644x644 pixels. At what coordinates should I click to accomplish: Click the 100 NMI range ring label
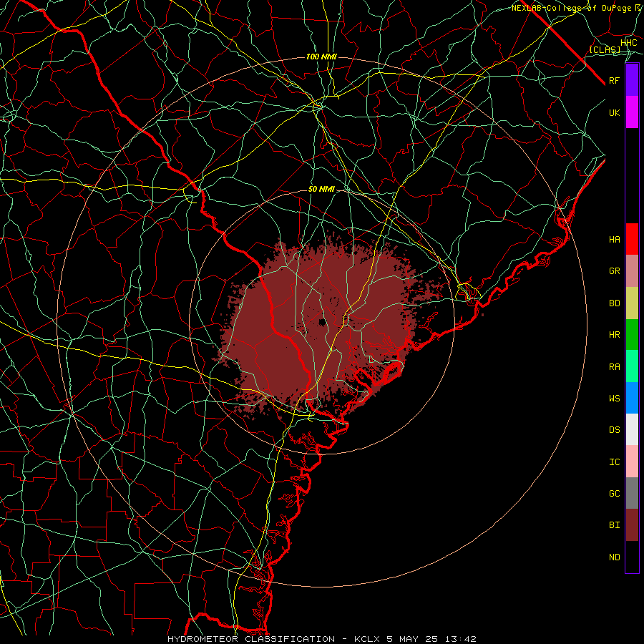pyautogui.click(x=321, y=57)
